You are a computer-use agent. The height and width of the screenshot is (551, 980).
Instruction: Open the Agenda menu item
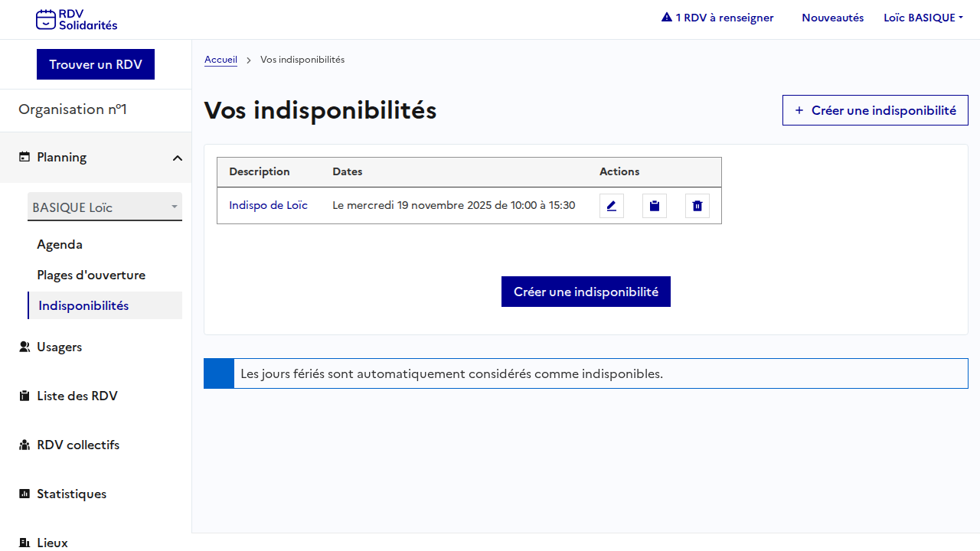click(x=60, y=244)
